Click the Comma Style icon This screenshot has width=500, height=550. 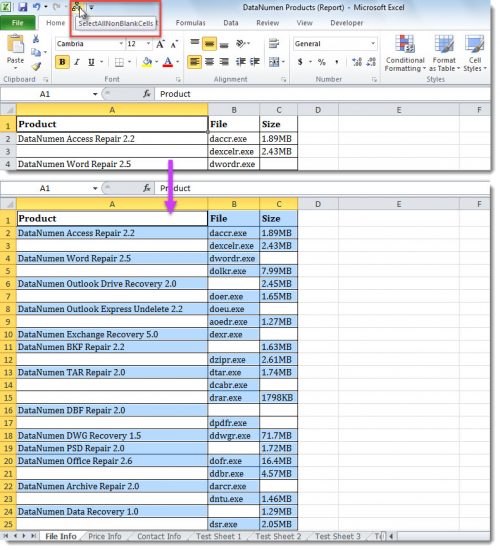pos(337,62)
